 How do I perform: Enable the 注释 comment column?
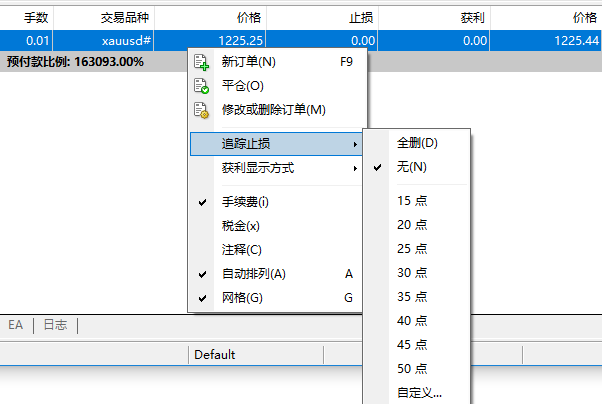point(241,250)
